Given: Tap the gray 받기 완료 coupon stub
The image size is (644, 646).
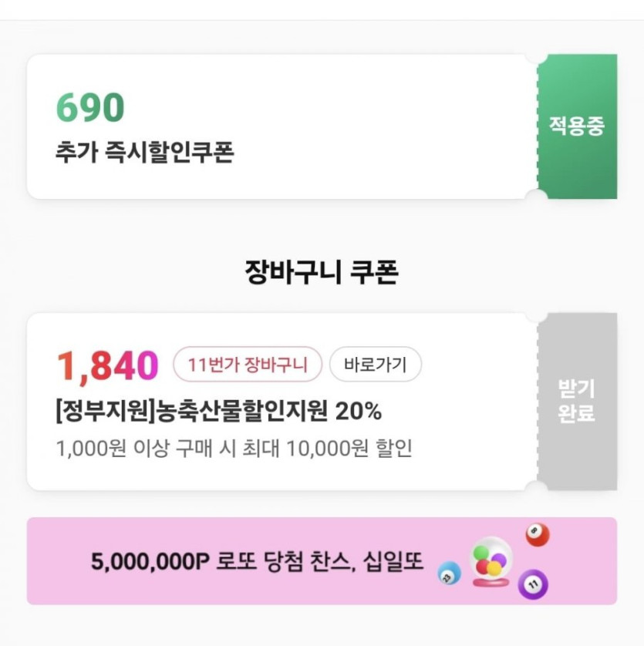Looking at the screenshot, I should point(577,401).
